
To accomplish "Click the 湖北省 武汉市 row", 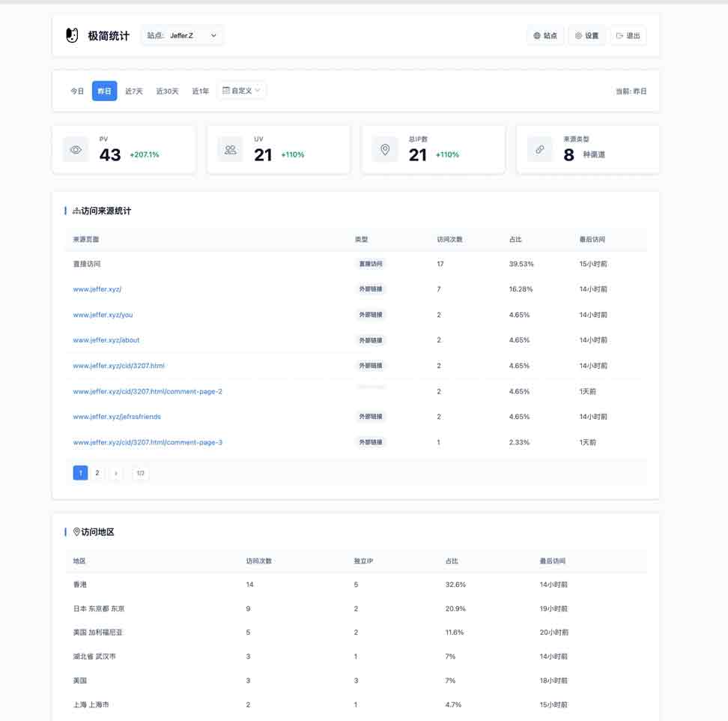I will 356,657.
